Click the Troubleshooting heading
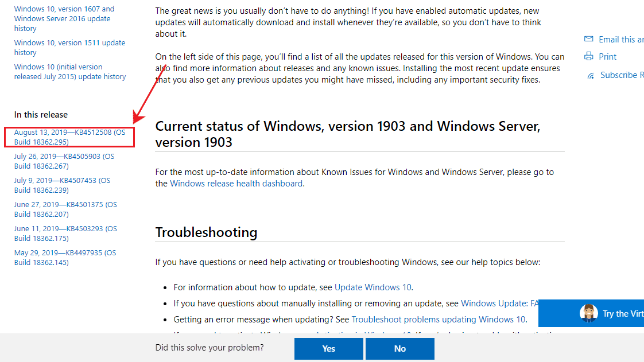The height and width of the screenshot is (362, 644). pos(206,232)
